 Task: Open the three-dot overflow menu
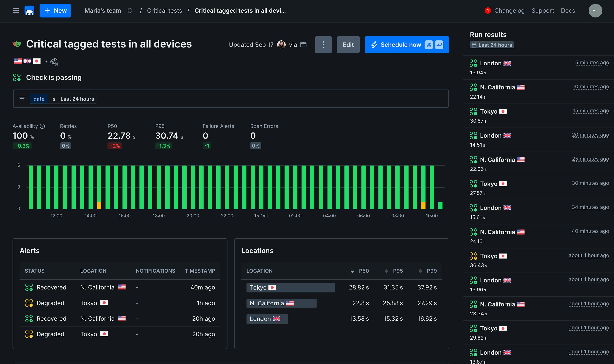coord(323,44)
